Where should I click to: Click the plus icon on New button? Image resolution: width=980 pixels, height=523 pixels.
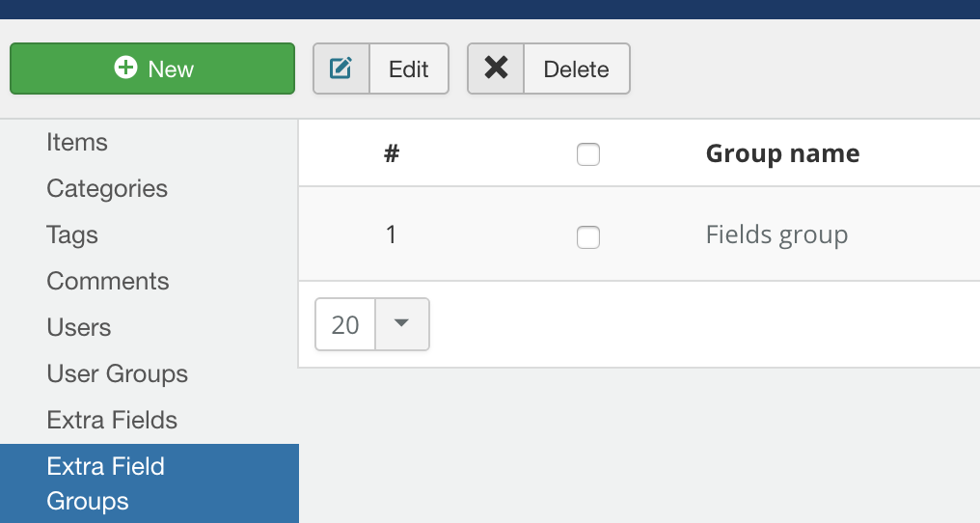125,68
